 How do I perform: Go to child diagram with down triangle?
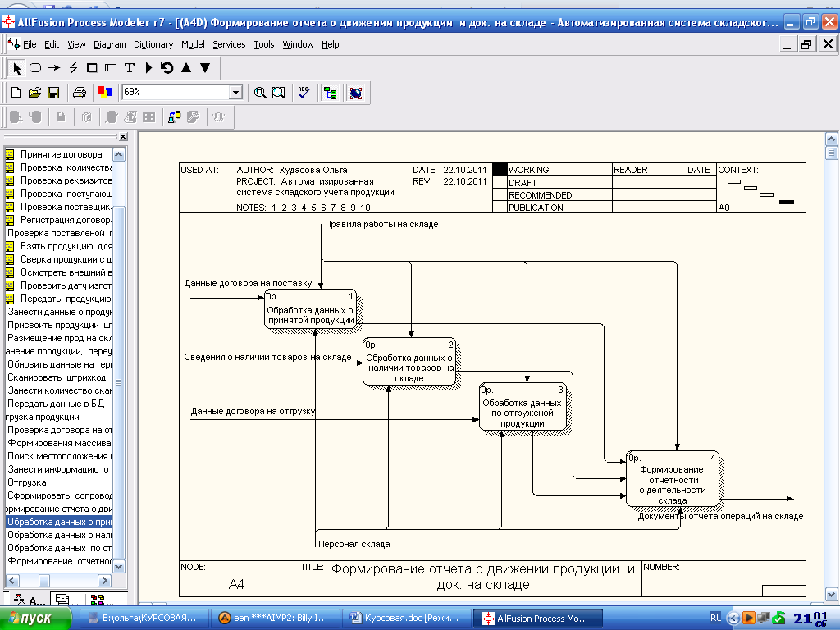pos(204,68)
